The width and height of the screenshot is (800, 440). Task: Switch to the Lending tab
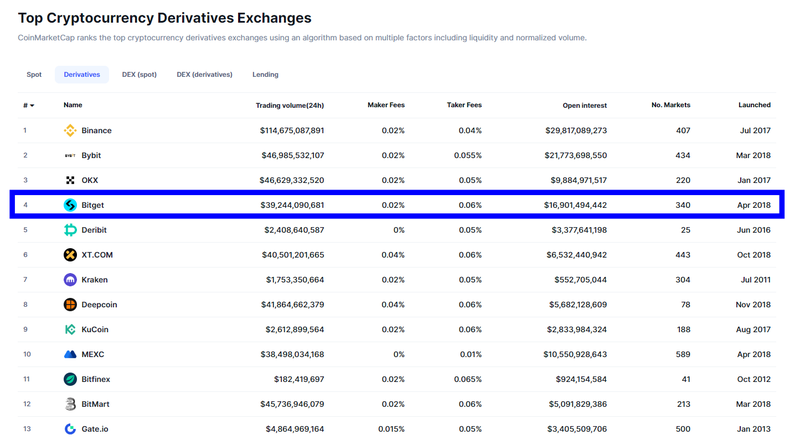265,75
